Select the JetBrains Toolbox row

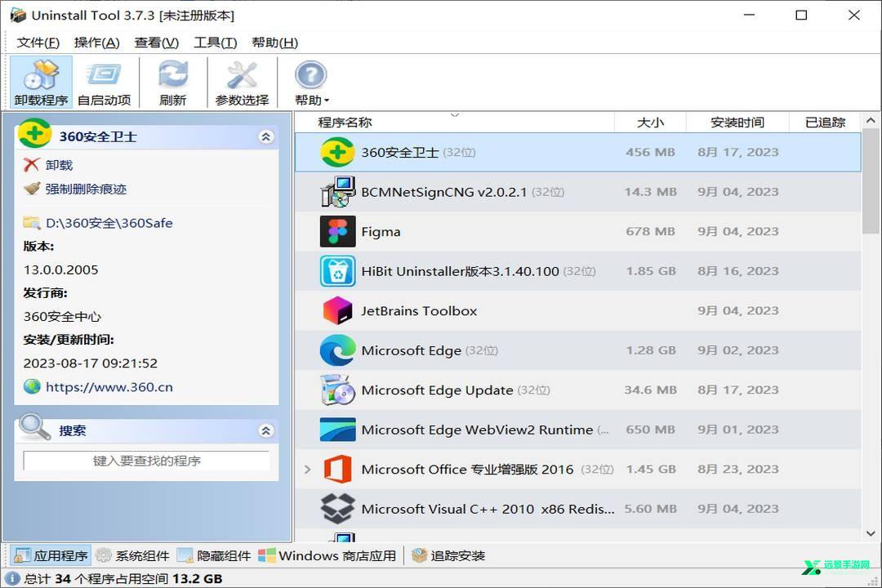pos(578,310)
